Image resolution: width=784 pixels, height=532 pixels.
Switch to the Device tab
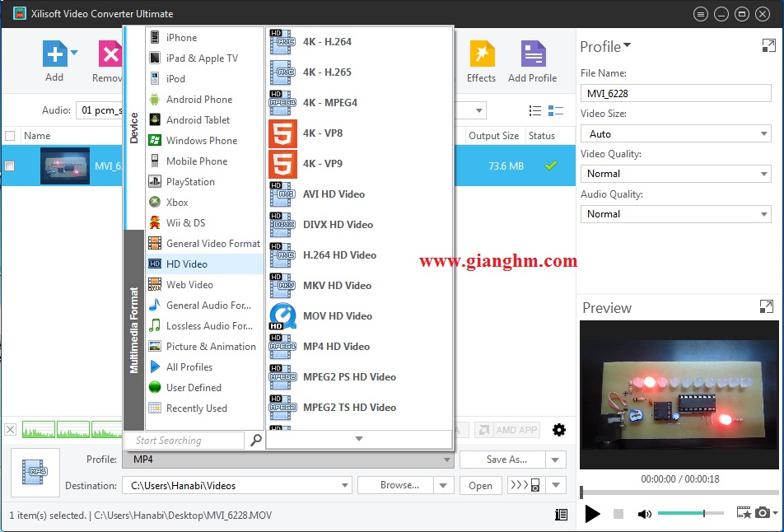133,128
